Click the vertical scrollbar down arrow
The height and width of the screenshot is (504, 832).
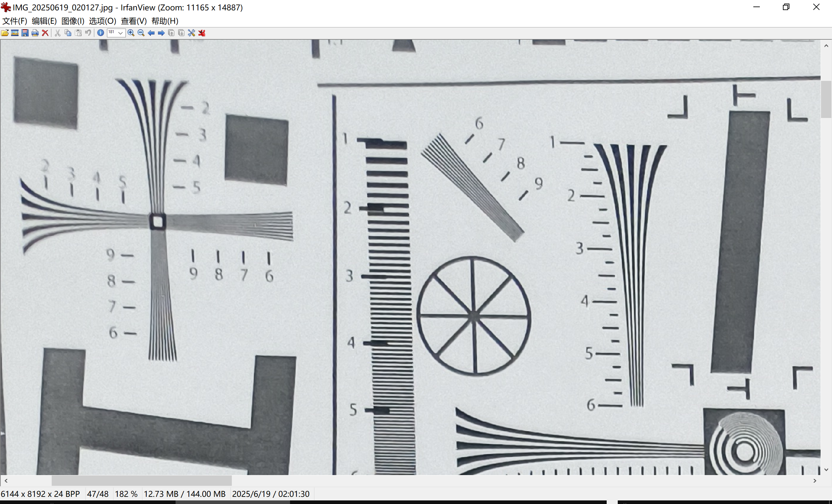[826, 470]
